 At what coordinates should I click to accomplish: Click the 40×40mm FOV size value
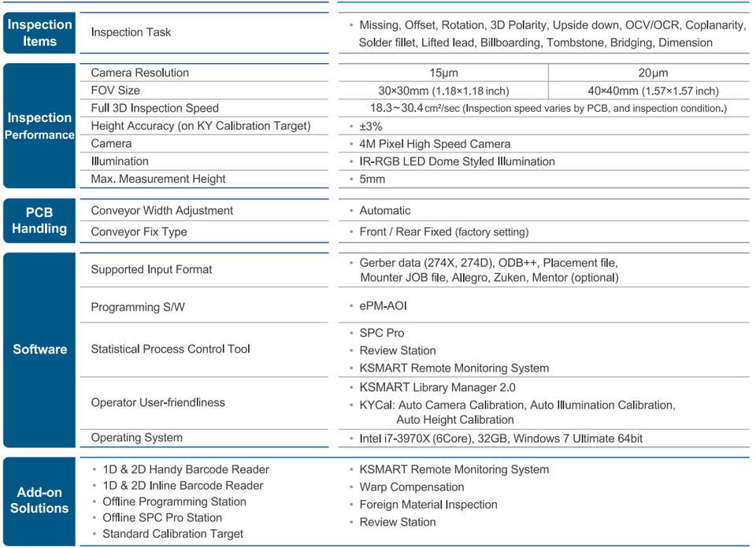(x=653, y=91)
